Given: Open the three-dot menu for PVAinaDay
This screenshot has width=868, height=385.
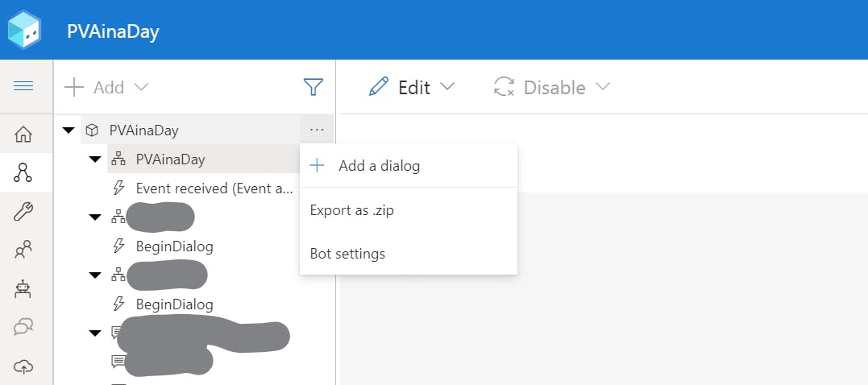Looking at the screenshot, I should (x=317, y=130).
